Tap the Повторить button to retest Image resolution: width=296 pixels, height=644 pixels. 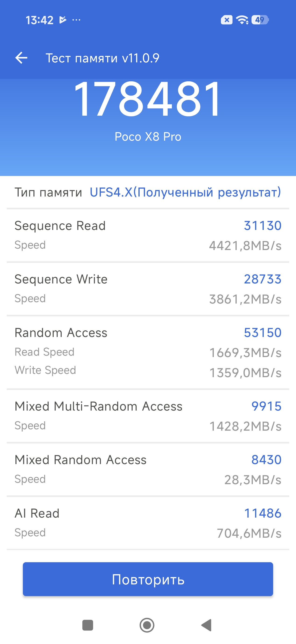tap(148, 579)
